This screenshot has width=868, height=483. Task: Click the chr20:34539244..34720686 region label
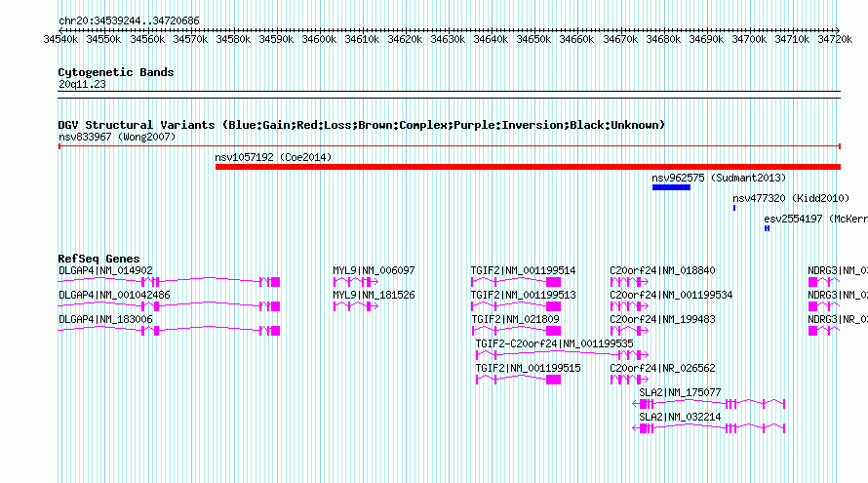point(129,21)
